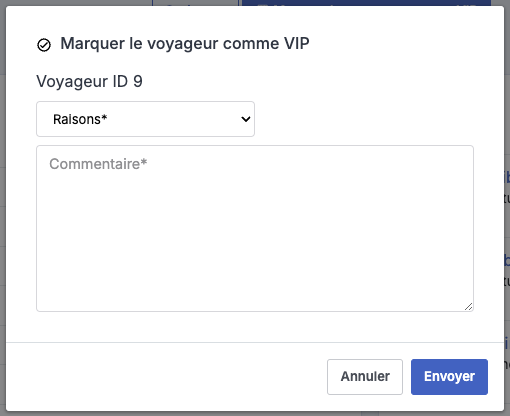The height and width of the screenshot is (416, 510).
Task: Click the blue link fragment beside the Commentaire box bottom
Action: [x=507, y=261]
